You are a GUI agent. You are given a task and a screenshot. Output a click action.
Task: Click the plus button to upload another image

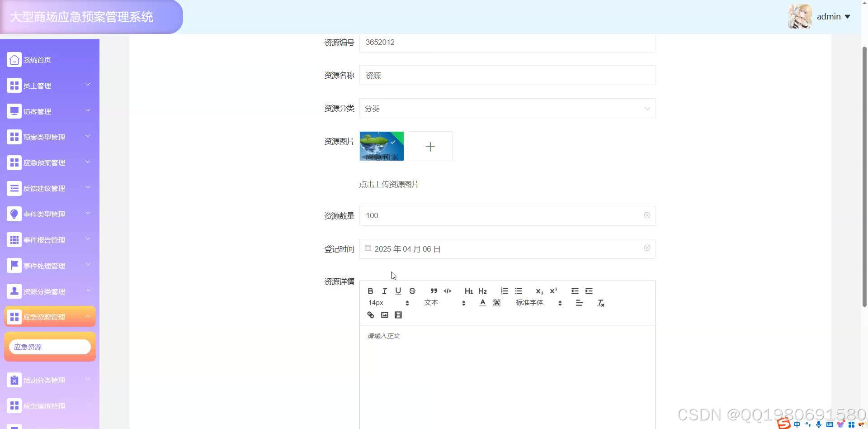tap(429, 146)
